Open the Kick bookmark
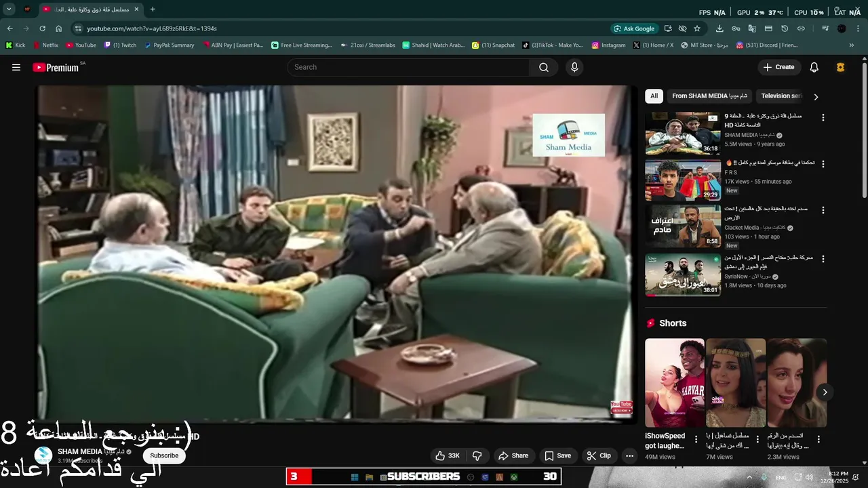Viewport: 868px width, 488px height. [x=16, y=45]
